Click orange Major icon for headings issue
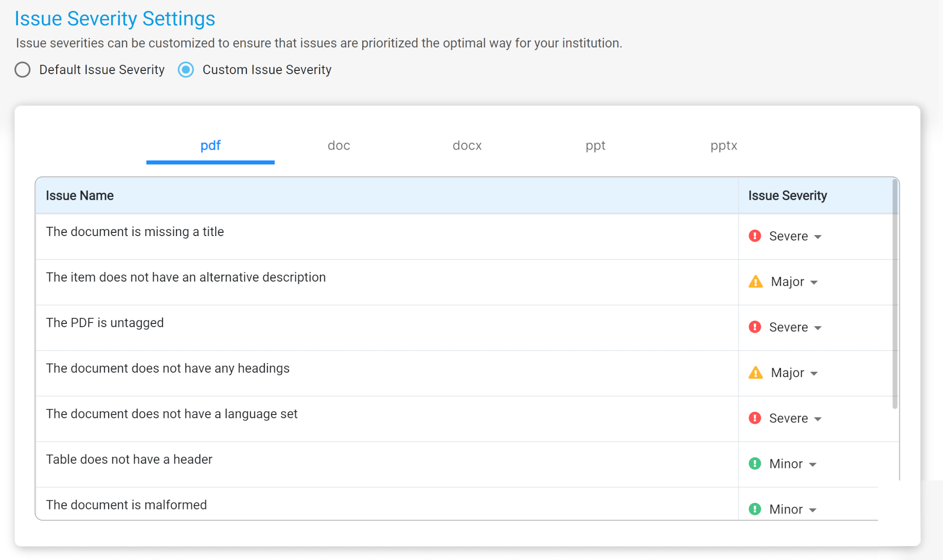Viewport: 943px width, 560px height. click(756, 373)
